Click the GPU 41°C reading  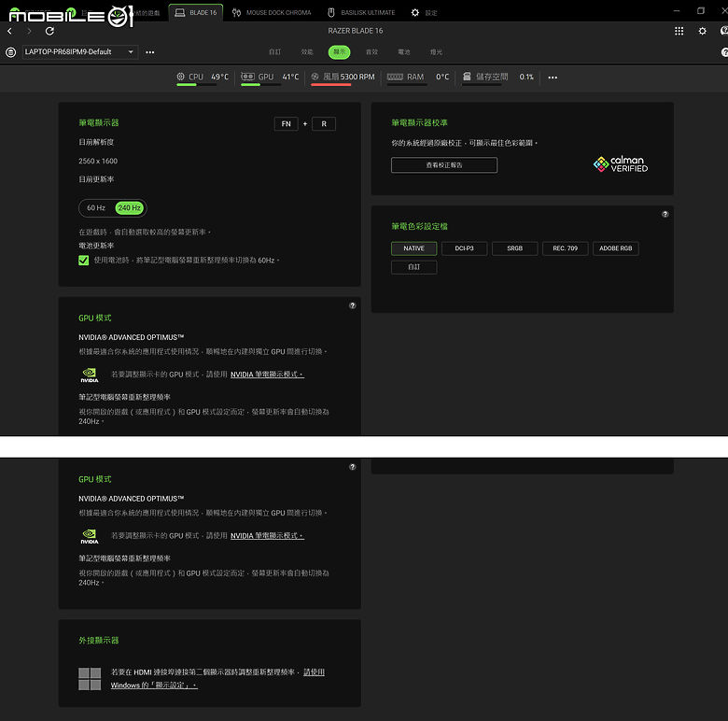pyautogui.click(x=290, y=77)
